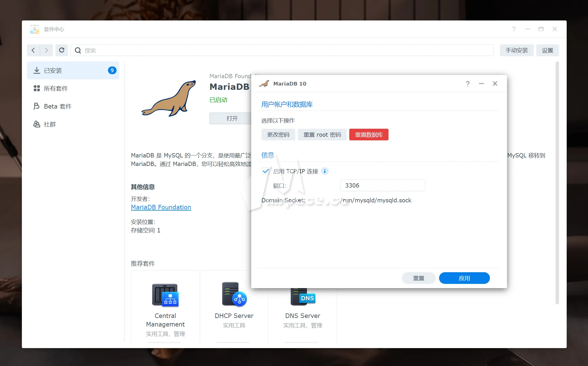Open 设置 settings of Package Center
The image size is (588, 366).
[x=547, y=50]
